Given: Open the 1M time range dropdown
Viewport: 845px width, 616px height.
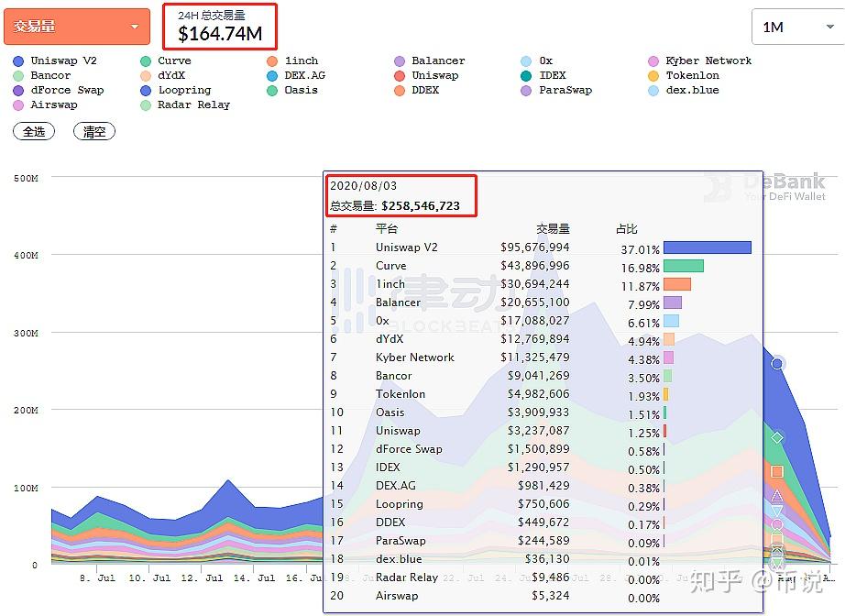Looking at the screenshot, I should coord(798,27).
